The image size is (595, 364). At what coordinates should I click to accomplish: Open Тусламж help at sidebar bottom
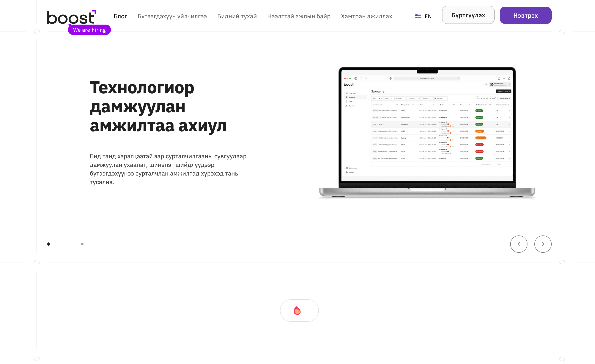click(x=346, y=172)
